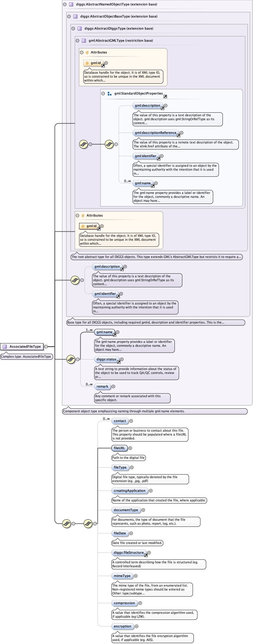Click the reference arrow on diggs:status
This screenshot has width=253, height=644.
coord(119,362)
